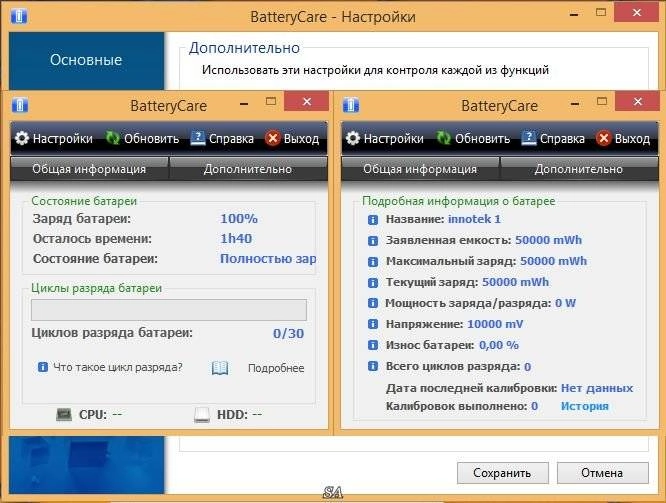Click discharge cycles value 0/30

[x=288, y=333]
